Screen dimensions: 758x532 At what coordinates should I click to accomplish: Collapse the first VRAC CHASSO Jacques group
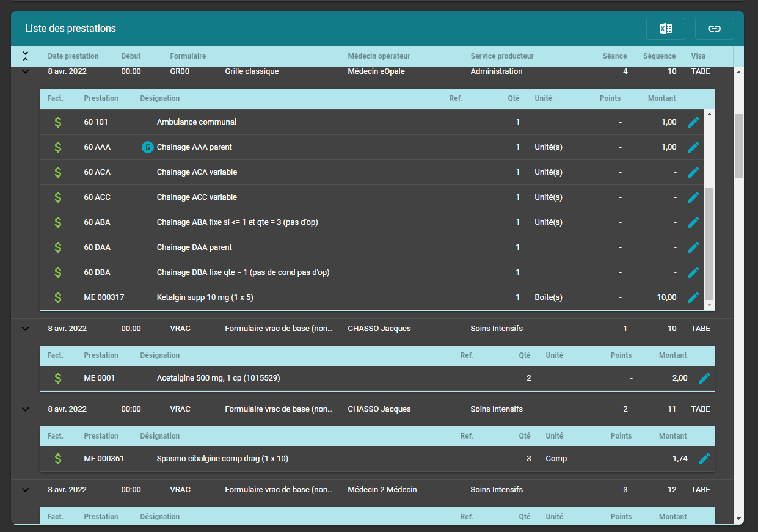pyautogui.click(x=25, y=328)
